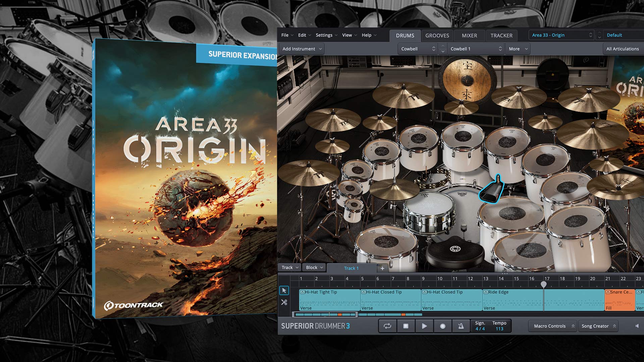Screen dimensions: 644x362
Task: Click the right handle of the overview bar
Action: pos(357,314)
